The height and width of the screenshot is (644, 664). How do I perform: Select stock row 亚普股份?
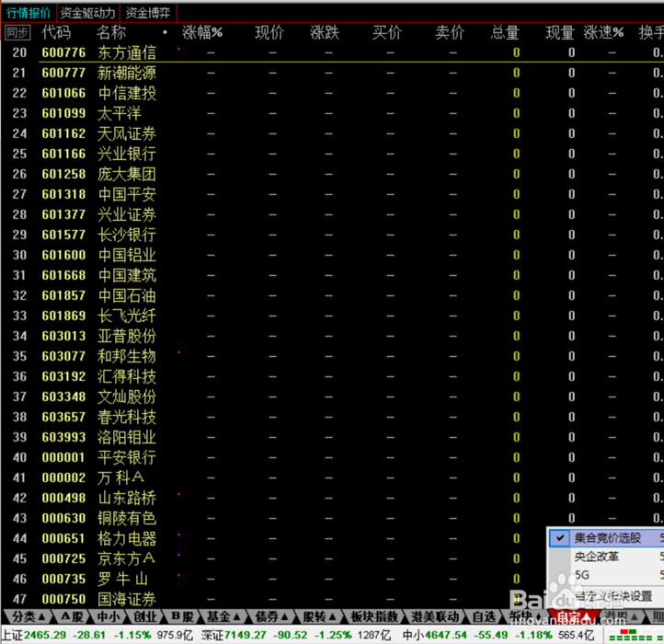332,336
